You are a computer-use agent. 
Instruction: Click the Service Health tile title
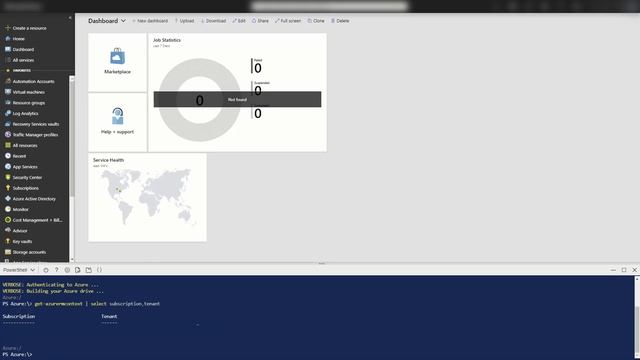[108, 160]
